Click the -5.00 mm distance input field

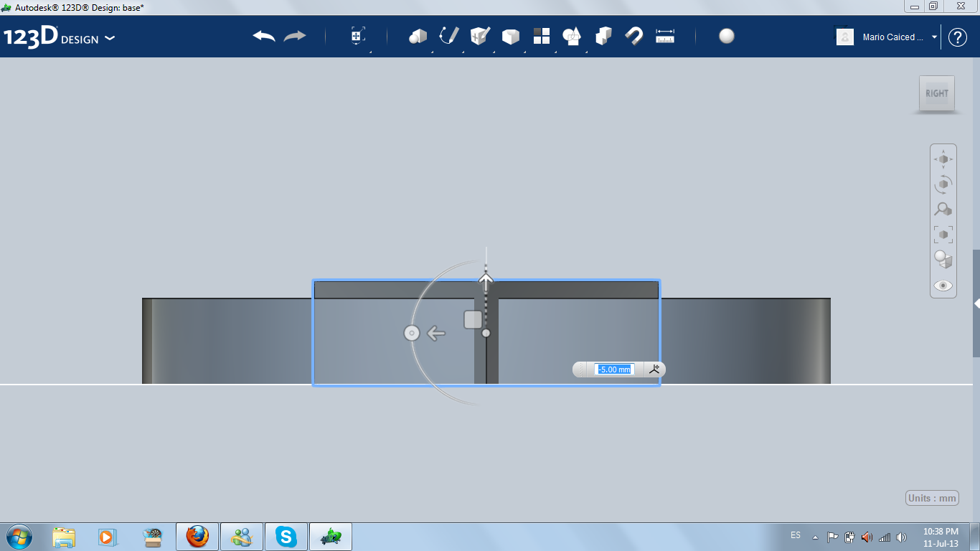click(613, 369)
